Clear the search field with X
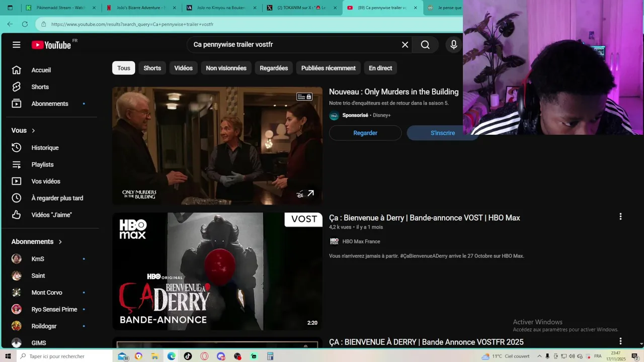Viewport: 644px width, 362px height. pos(405,45)
